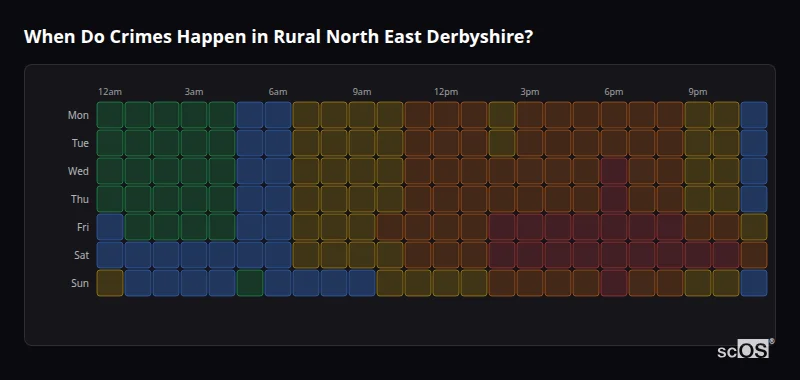Select the Saturday 12pm orange cell

pyautogui.click(x=446, y=255)
